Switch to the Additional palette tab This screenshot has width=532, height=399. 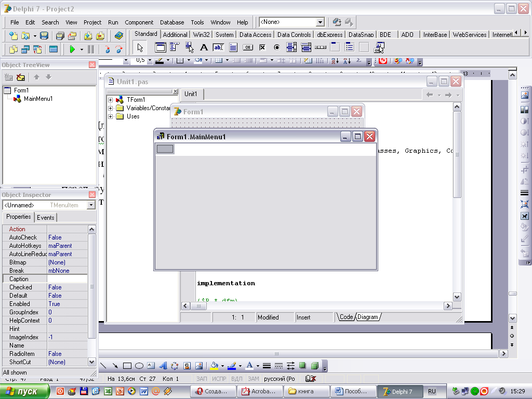[175, 35]
